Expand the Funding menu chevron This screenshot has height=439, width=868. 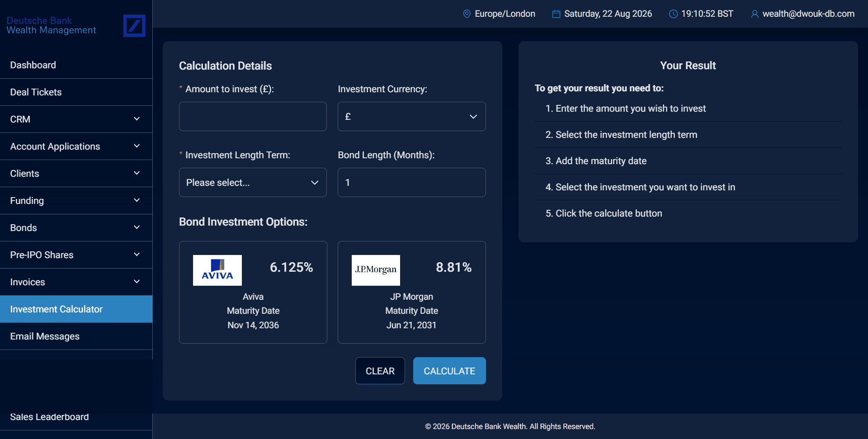point(137,200)
